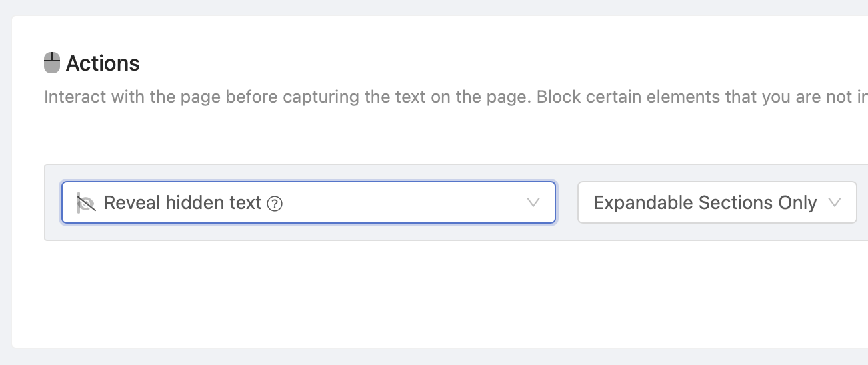Click the mouse icon beside Actions heading
868x365 pixels.
(x=52, y=63)
